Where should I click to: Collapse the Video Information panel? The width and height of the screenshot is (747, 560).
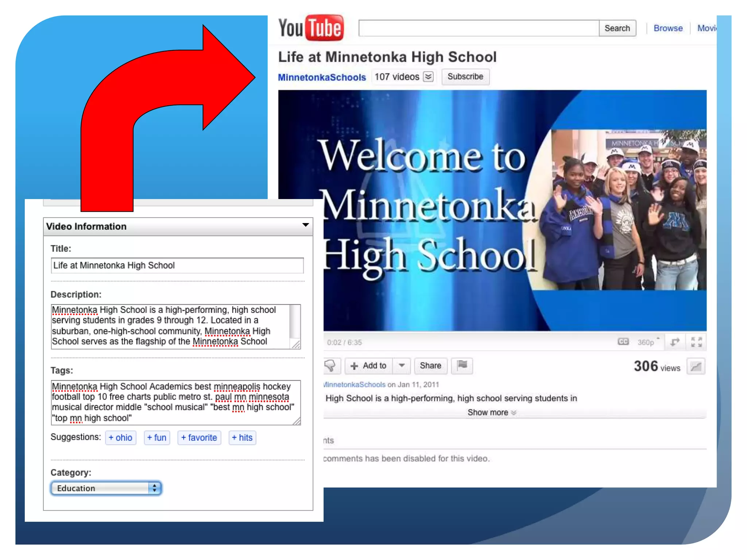tap(306, 225)
